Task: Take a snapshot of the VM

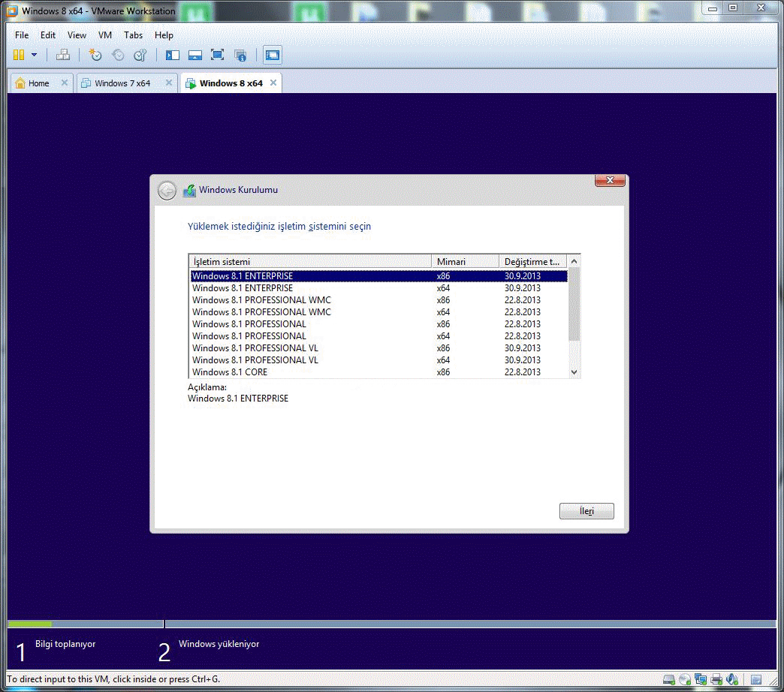Action: [x=95, y=55]
